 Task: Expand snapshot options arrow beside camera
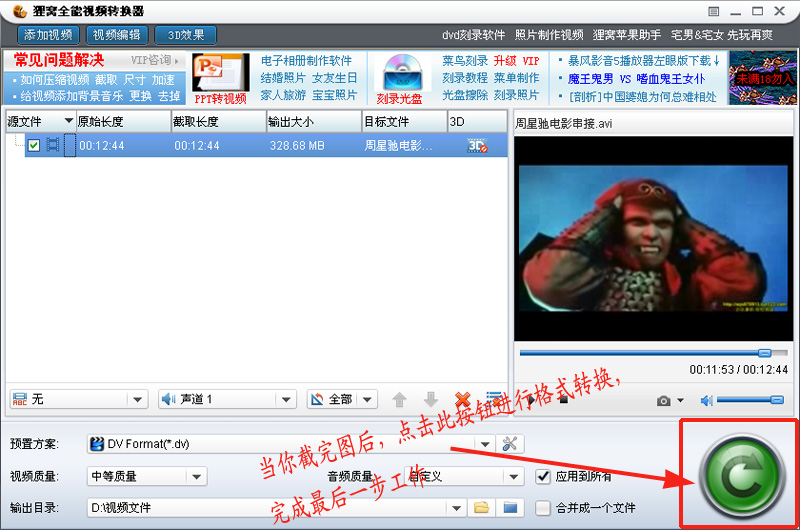[x=680, y=401]
